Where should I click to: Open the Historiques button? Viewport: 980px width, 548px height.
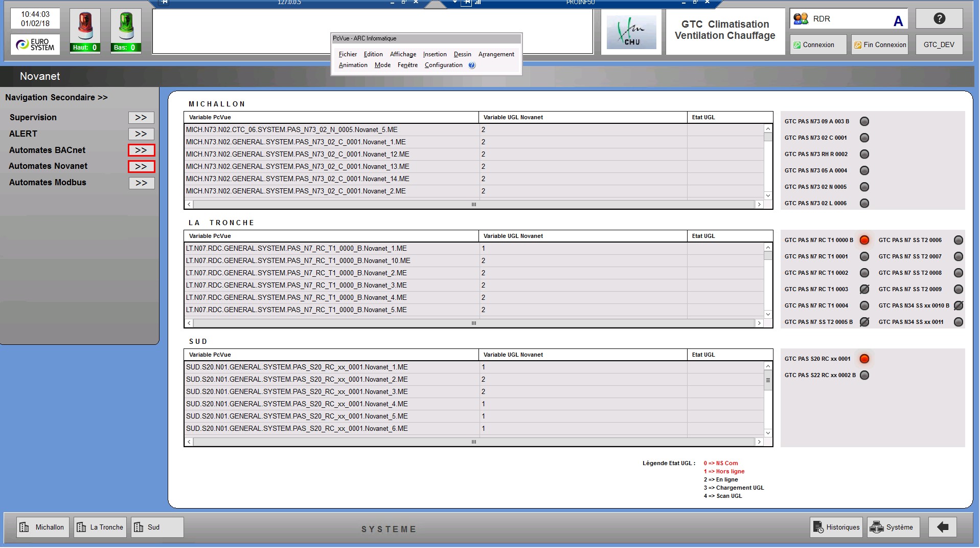coord(836,527)
